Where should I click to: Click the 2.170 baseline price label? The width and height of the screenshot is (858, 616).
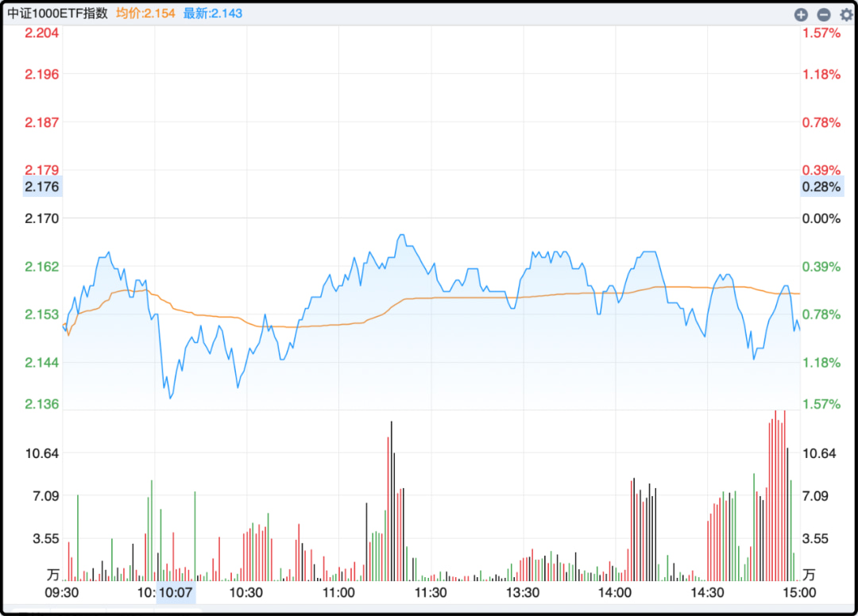[41, 218]
